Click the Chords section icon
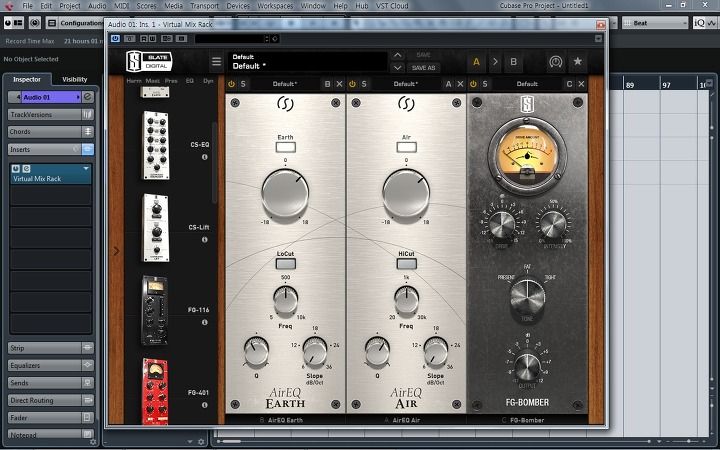This screenshot has height=450, width=720. 88,132
